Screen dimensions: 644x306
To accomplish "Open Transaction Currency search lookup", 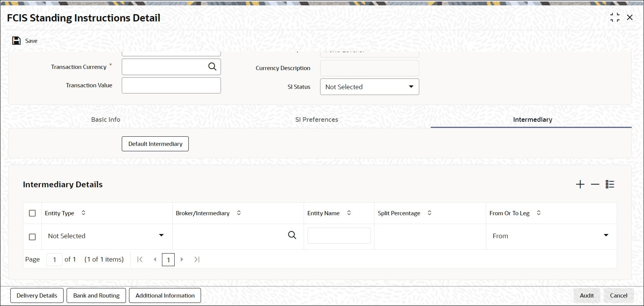I will pos(212,67).
